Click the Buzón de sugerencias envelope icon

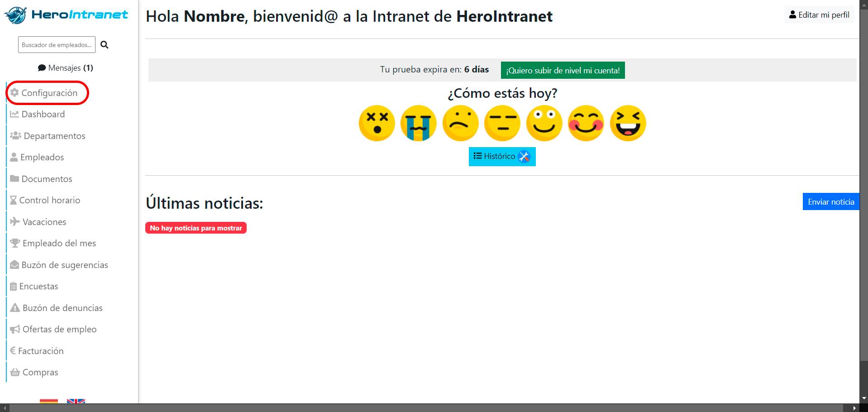[x=14, y=264]
